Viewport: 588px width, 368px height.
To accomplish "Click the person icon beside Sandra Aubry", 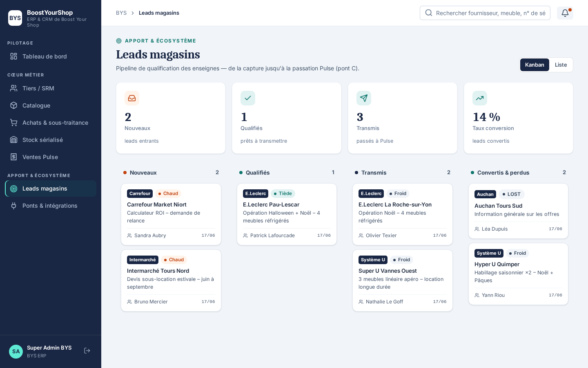I will coord(129,236).
